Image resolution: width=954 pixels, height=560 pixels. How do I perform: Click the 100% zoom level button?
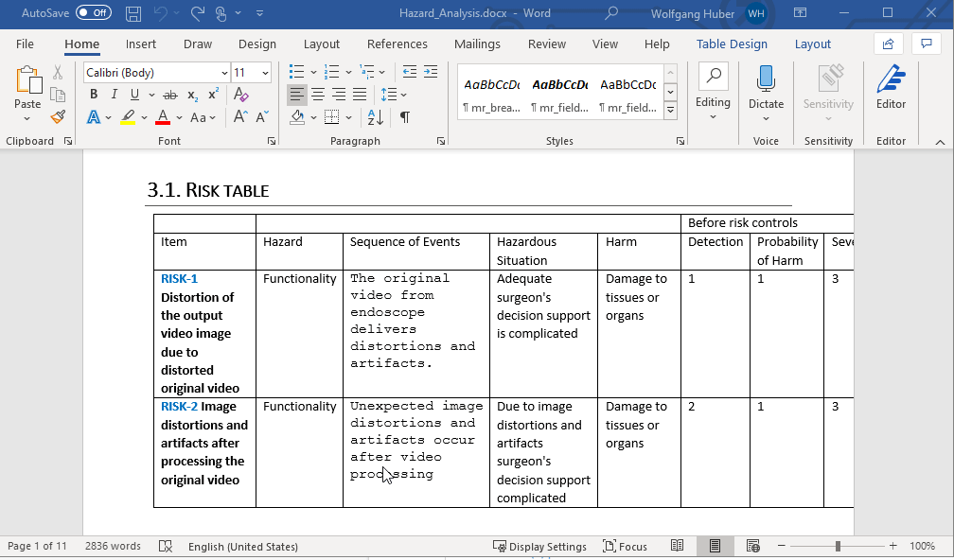(923, 546)
